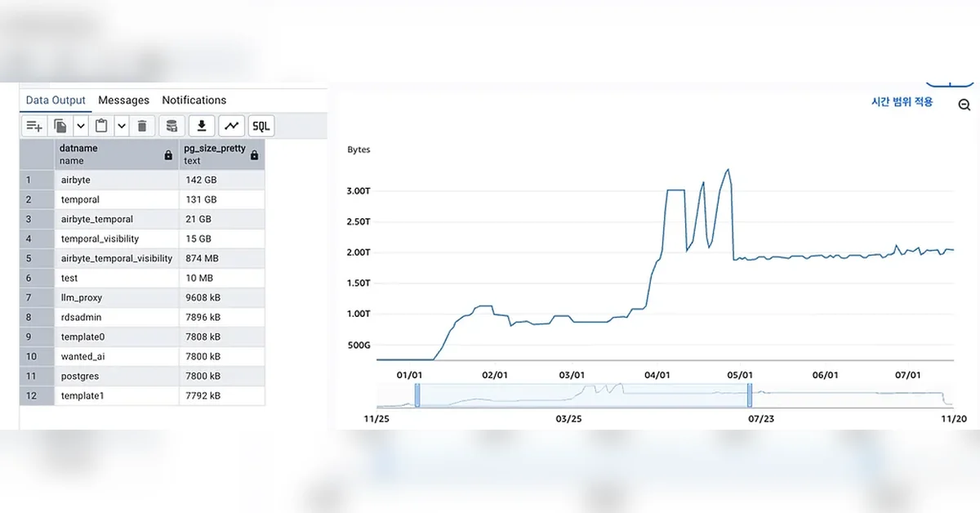This screenshot has height=513, width=980.
Task: Expand the paste options dropdown arrow
Action: 122,126
